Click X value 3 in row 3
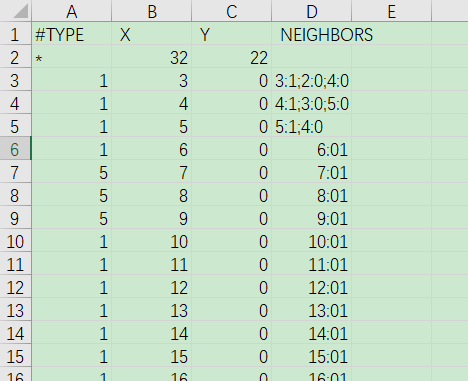468x381 pixels. pyautogui.click(x=151, y=80)
